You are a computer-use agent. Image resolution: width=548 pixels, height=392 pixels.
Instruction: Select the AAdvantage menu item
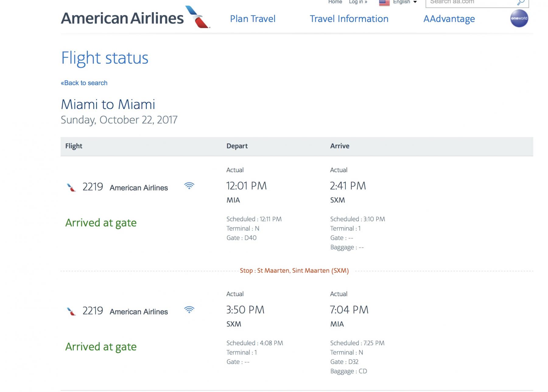(449, 19)
